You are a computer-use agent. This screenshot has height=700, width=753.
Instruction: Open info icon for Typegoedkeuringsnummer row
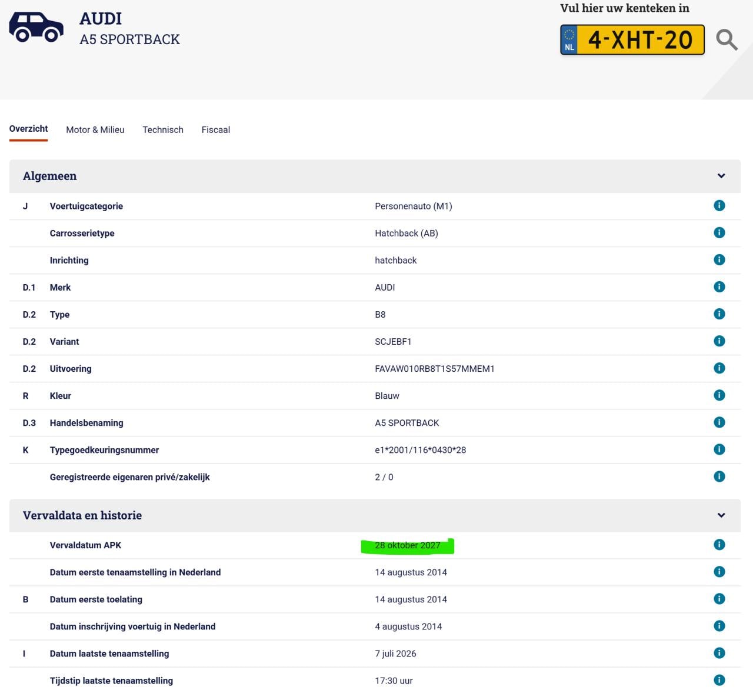[x=719, y=449]
